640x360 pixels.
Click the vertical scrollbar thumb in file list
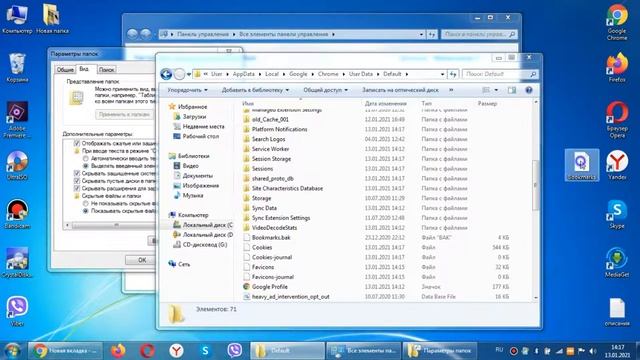click(536, 184)
